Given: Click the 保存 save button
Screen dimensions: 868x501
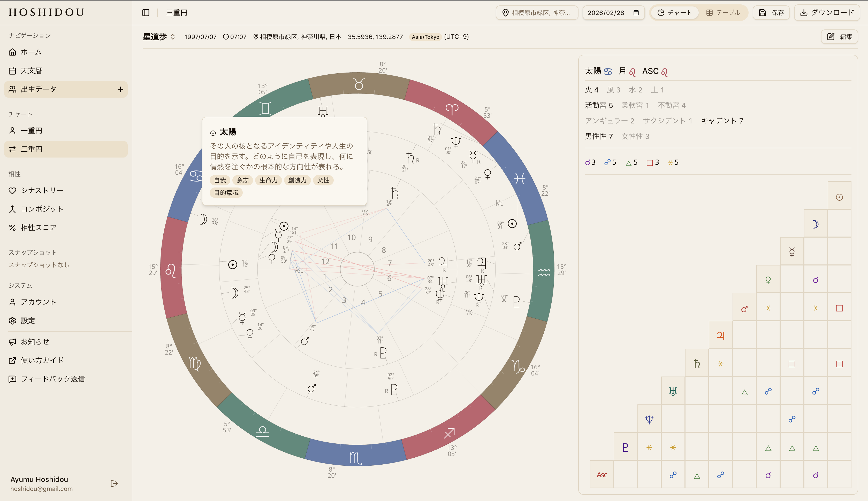Looking at the screenshot, I should pyautogui.click(x=771, y=13).
